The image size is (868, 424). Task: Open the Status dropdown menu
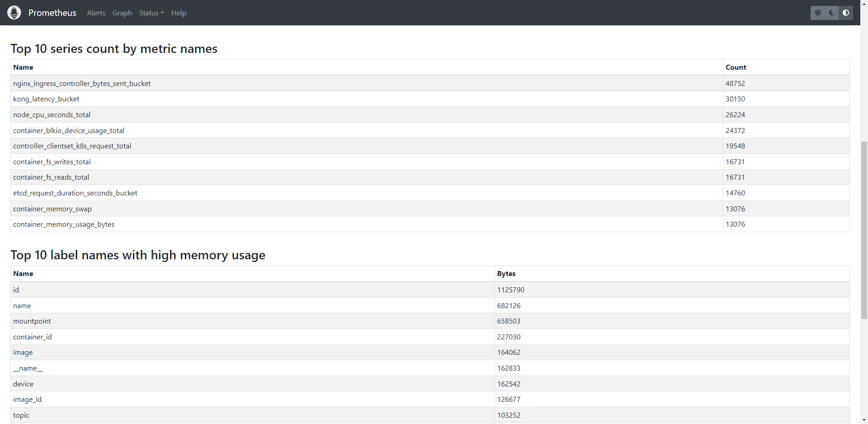coord(151,13)
